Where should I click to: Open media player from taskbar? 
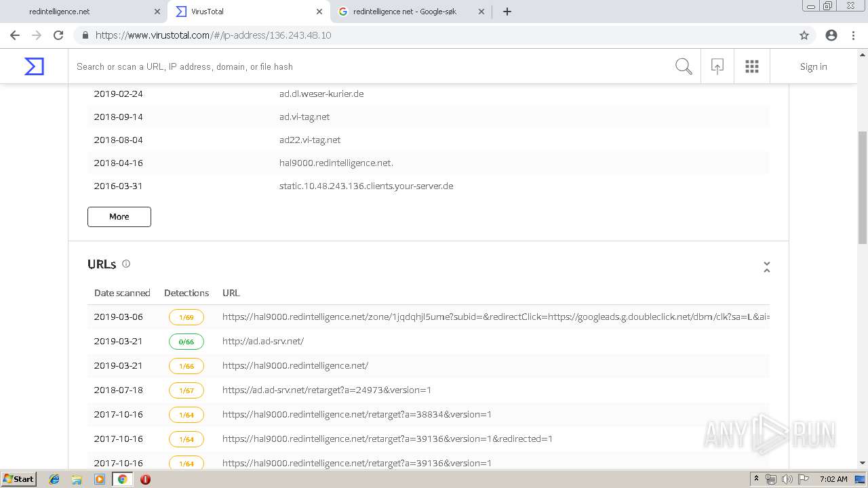(x=100, y=479)
